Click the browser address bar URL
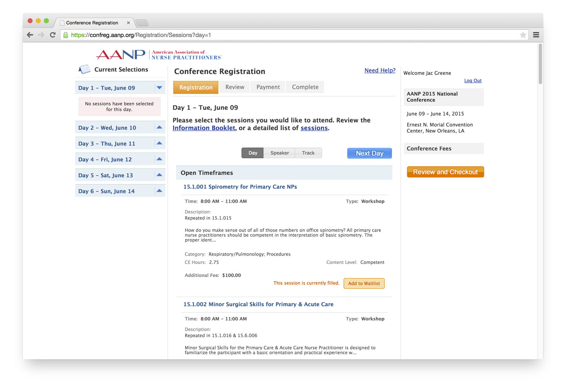Image resolution: width=566 pixels, height=392 pixels. pyautogui.click(x=141, y=35)
